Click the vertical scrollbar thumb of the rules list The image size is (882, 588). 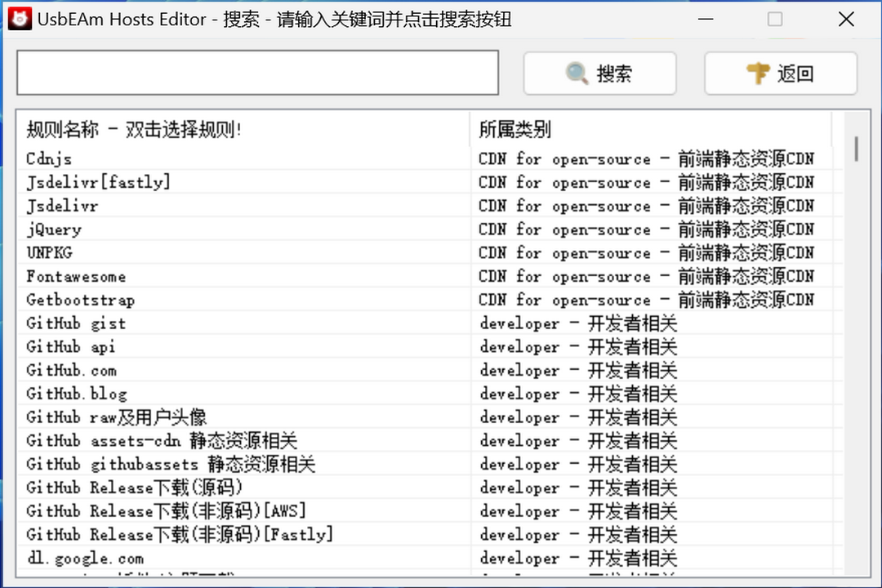(x=856, y=149)
